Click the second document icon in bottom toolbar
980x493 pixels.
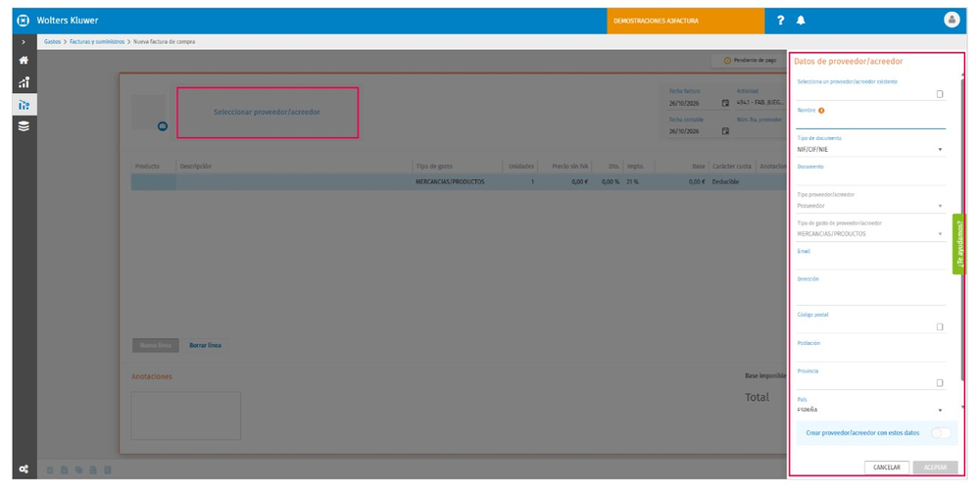pyautogui.click(x=65, y=469)
